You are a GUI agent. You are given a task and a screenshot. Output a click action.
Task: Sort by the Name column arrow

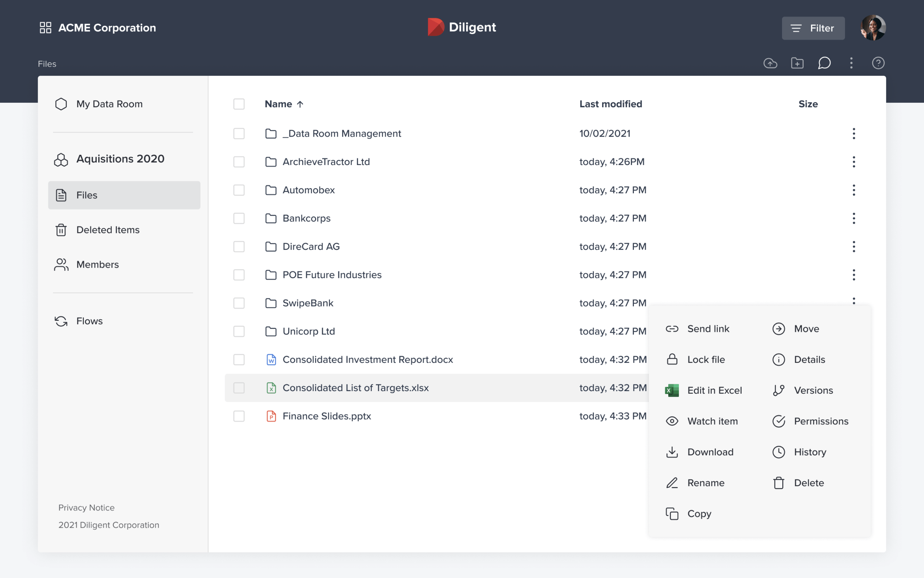coord(300,104)
